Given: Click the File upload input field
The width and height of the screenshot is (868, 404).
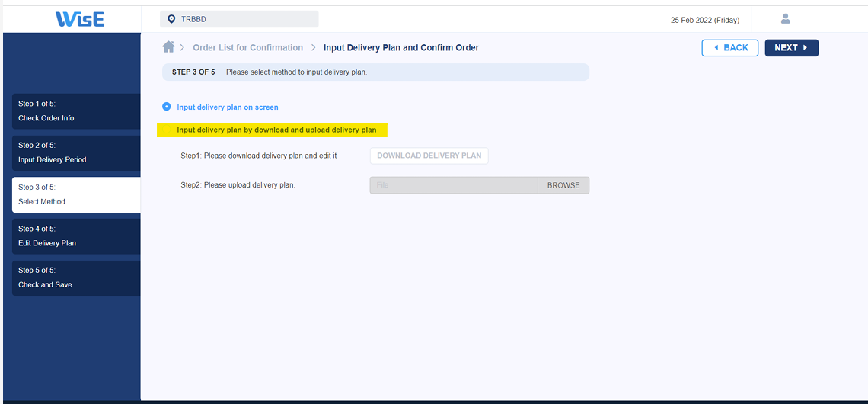Looking at the screenshot, I should (454, 185).
